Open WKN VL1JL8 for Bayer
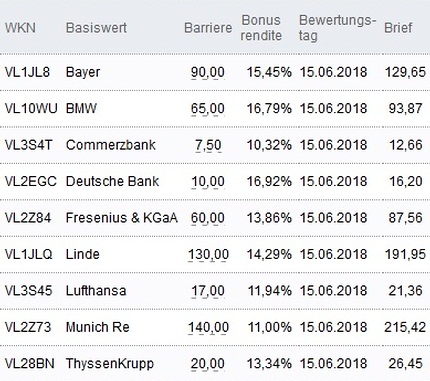Screen dimensions: 430x381 point(27,72)
